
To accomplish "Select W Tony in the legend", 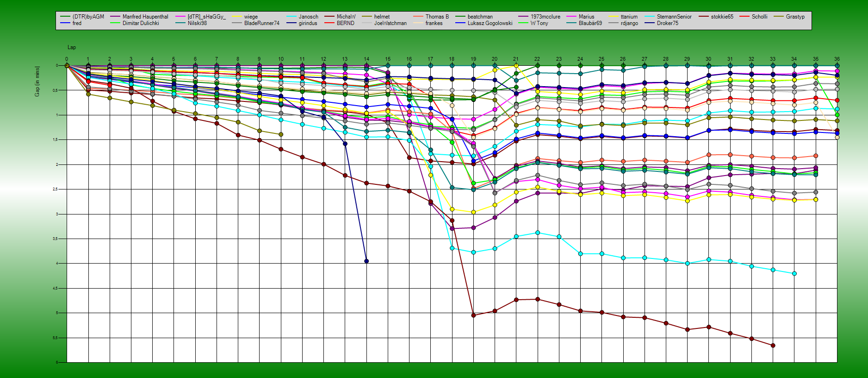I will (539, 23).
